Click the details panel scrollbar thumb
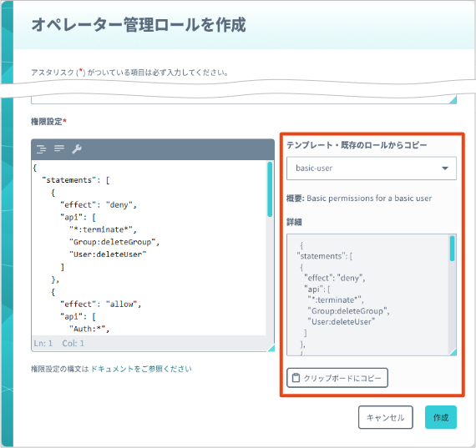Image resolution: width=476 pixels, height=448 pixels. [x=452, y=249]
